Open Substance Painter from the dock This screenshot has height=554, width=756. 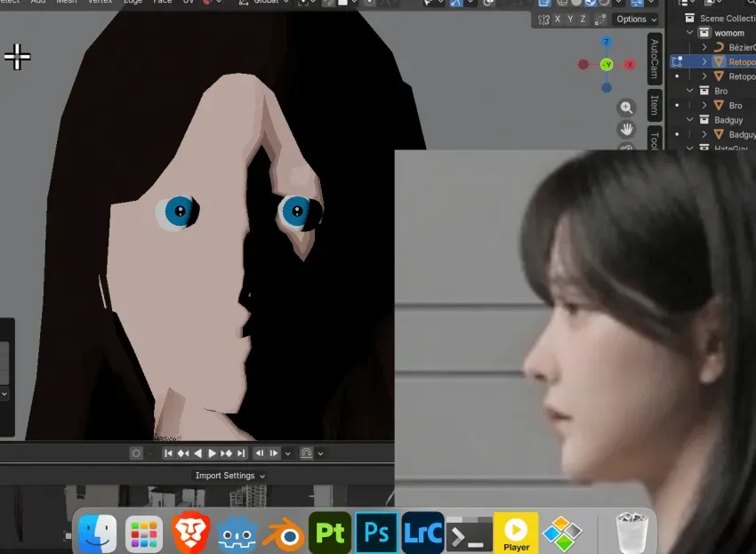[x=330, y=533]
